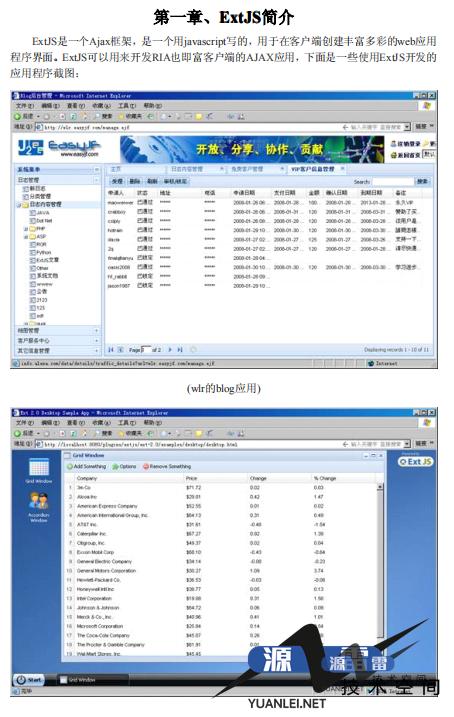Expand the 客户服务中心 accordion section

[96, 341]
